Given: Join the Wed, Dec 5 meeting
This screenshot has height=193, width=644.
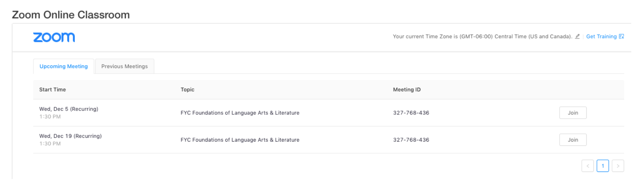Looking at the screenshot, I should [x=573, y=113].
